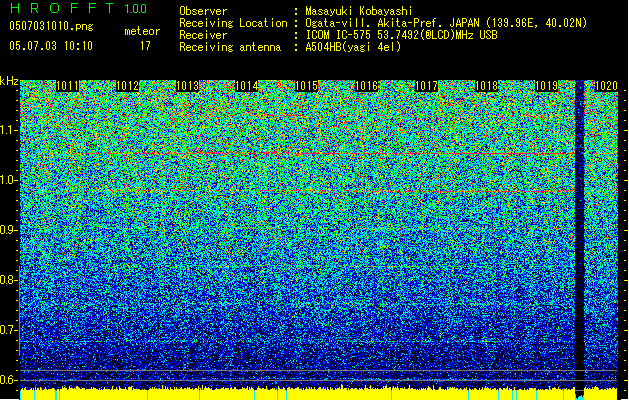Click time marker 1012
The height and width of the screenshot is (400, 629).
tap(128, 86)
